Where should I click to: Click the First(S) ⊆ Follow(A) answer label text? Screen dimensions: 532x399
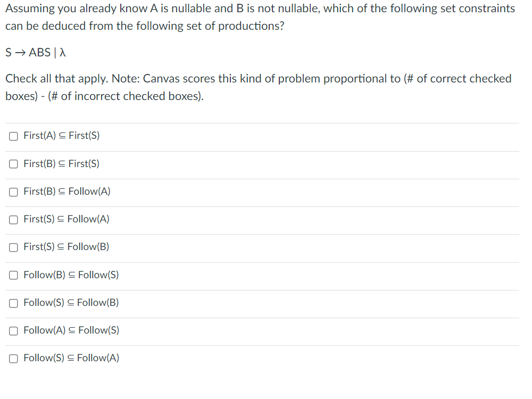point(66,219)
